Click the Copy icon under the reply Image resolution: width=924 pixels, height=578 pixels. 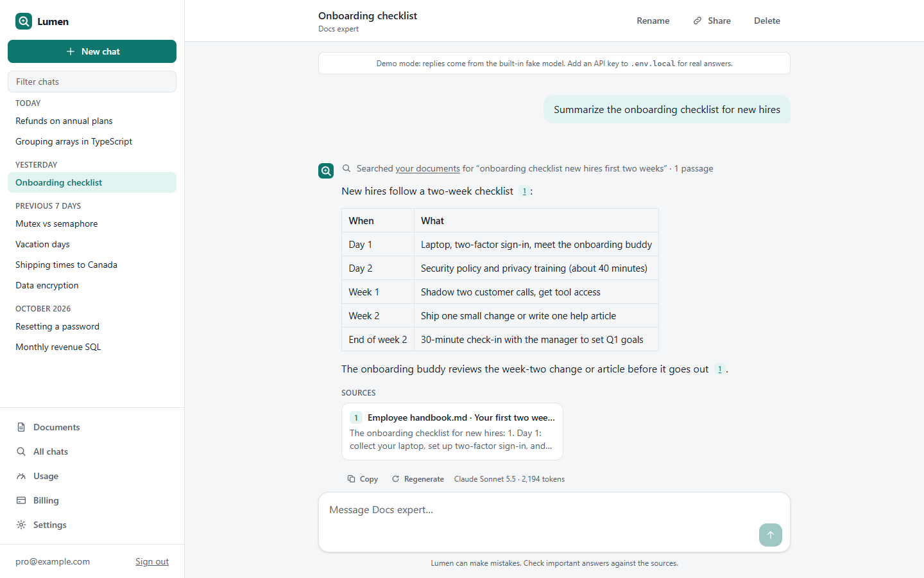point(351,479)
